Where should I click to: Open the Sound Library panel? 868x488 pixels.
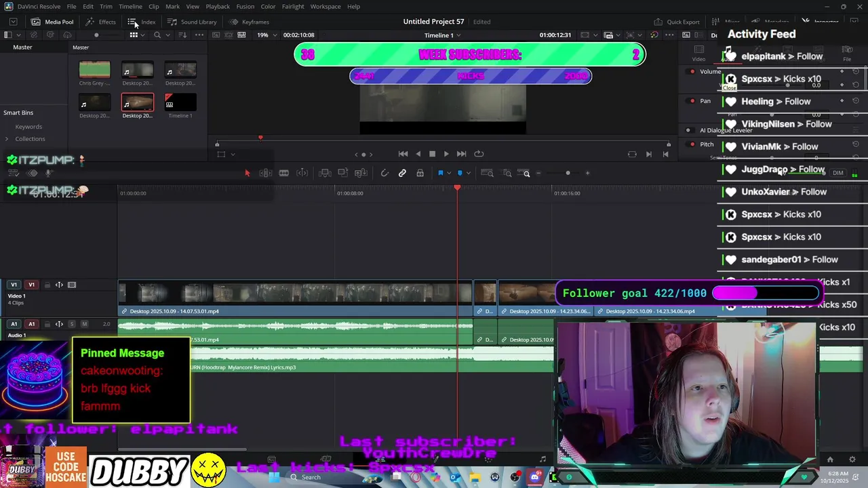pos(192,22)
